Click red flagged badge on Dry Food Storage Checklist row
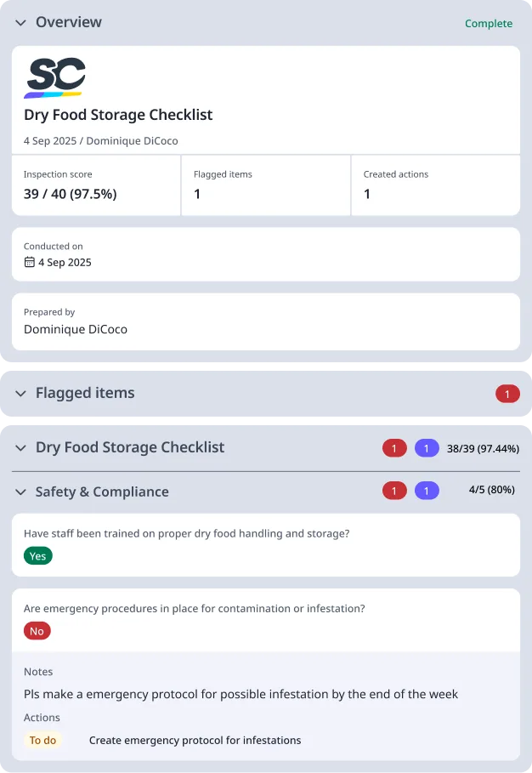 point(394,447)
